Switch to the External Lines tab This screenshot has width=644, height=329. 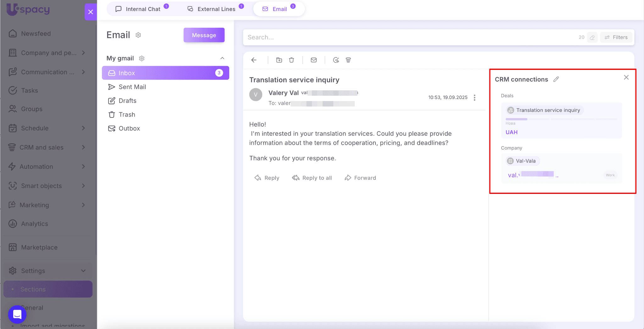coord(216,9)
